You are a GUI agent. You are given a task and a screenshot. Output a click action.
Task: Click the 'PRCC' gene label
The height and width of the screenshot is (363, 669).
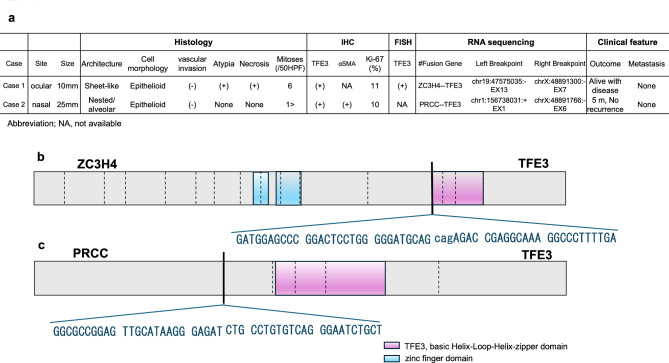90,253
